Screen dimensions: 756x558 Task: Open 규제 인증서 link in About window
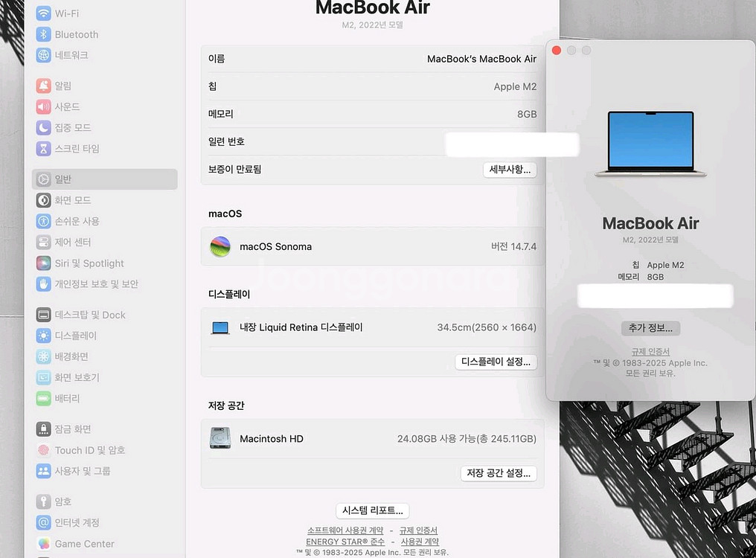(650, 352)
